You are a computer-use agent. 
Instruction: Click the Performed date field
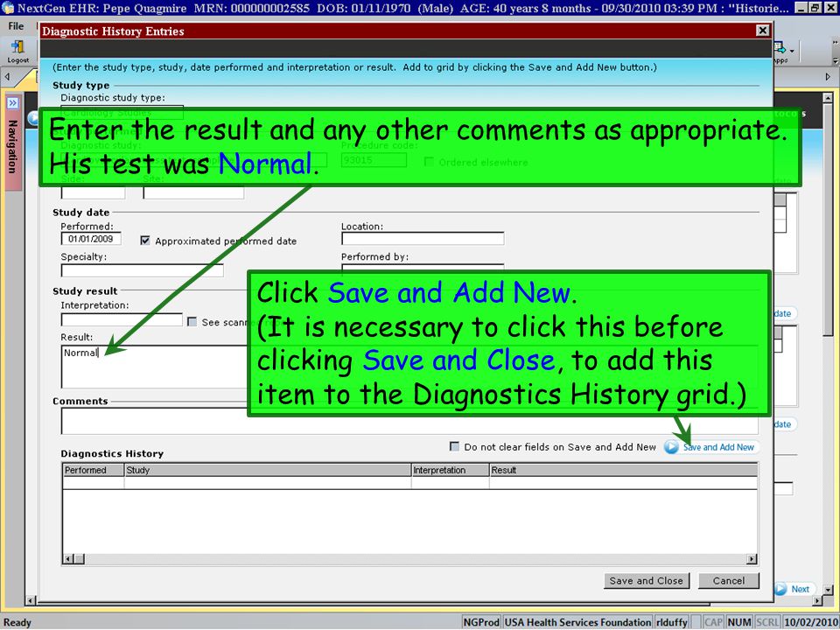(x=91, y=238)
